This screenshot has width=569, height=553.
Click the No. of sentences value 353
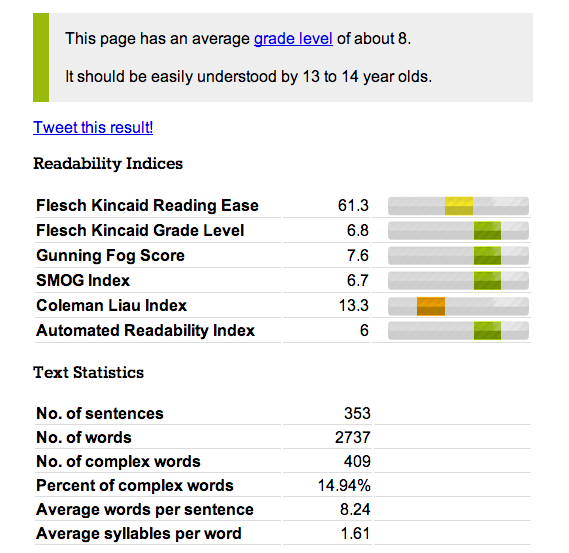click(x=357, y=413)
